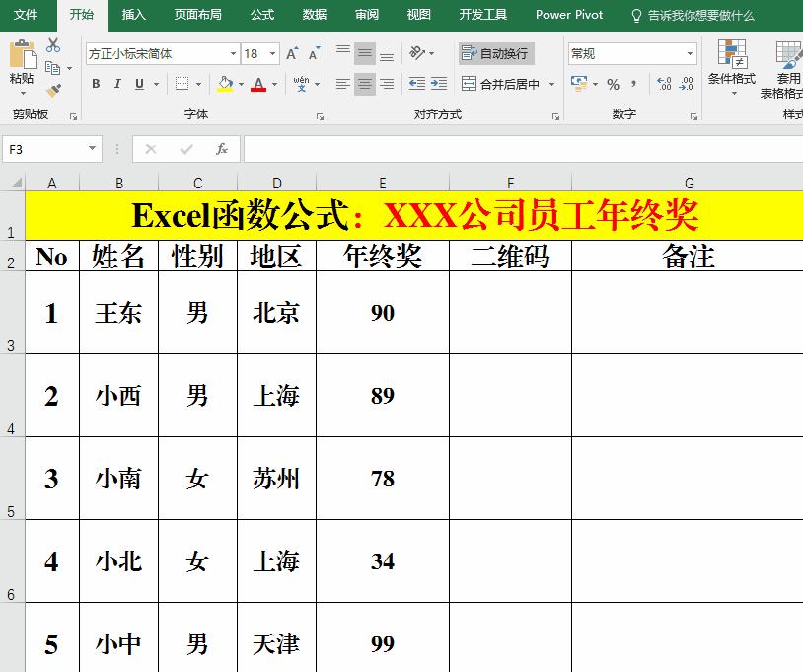Click the Paste clipboard icon

22,55
